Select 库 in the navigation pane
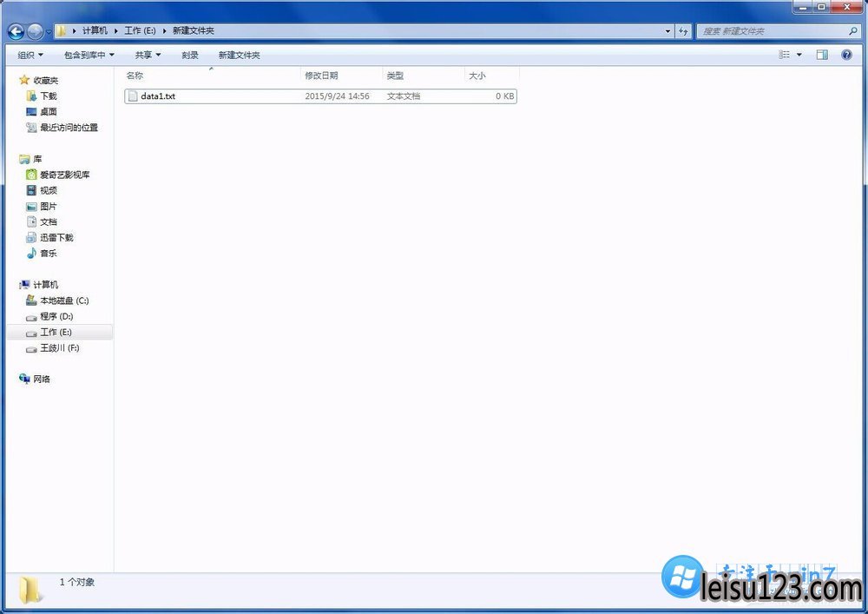 pos(37,159)
